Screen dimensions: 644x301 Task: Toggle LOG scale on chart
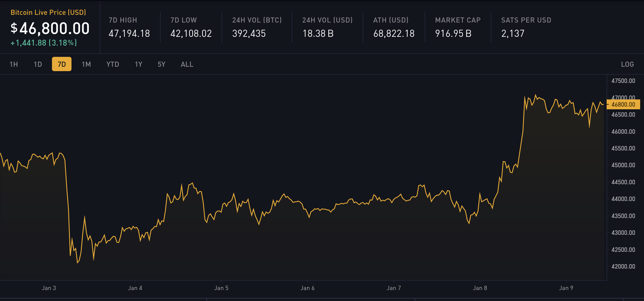click(627, 64)
